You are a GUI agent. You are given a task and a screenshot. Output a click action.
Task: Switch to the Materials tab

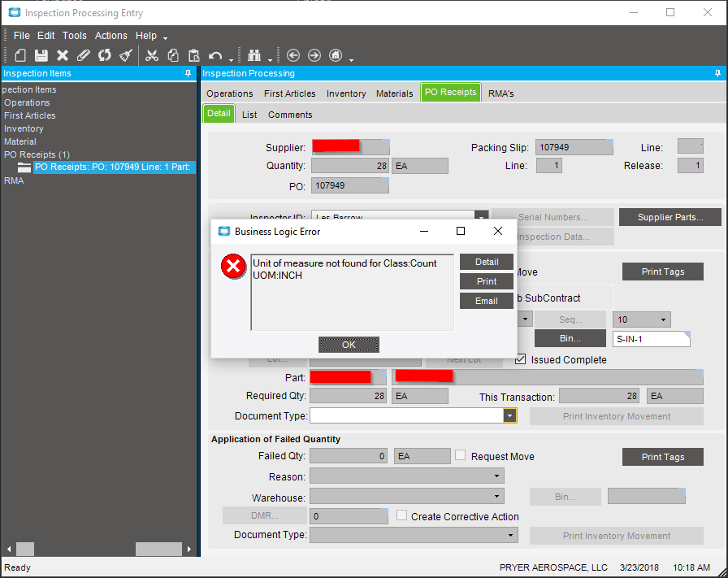click(x=394, y=93)
